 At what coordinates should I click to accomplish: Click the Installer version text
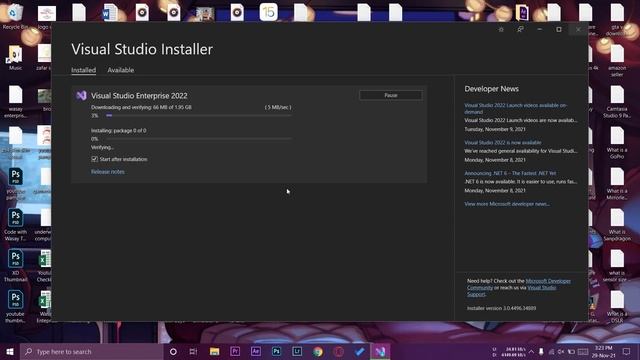[502, 308]
